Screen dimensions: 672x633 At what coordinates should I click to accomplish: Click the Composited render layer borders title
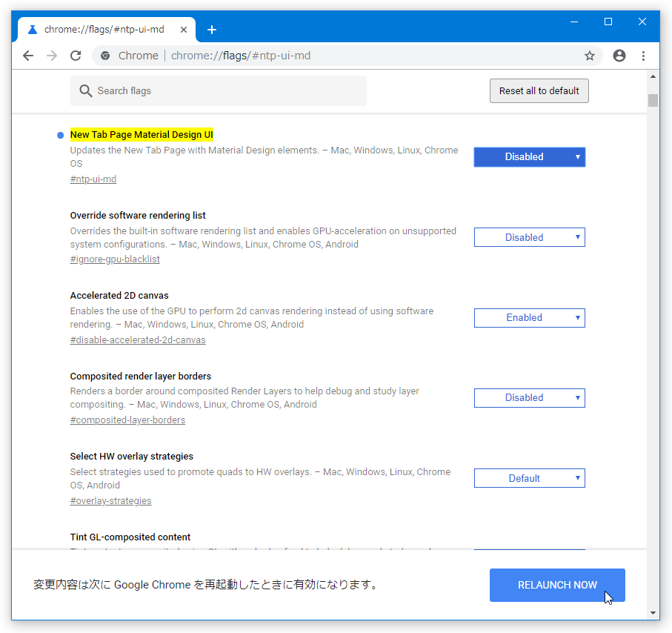coord(141,376)
